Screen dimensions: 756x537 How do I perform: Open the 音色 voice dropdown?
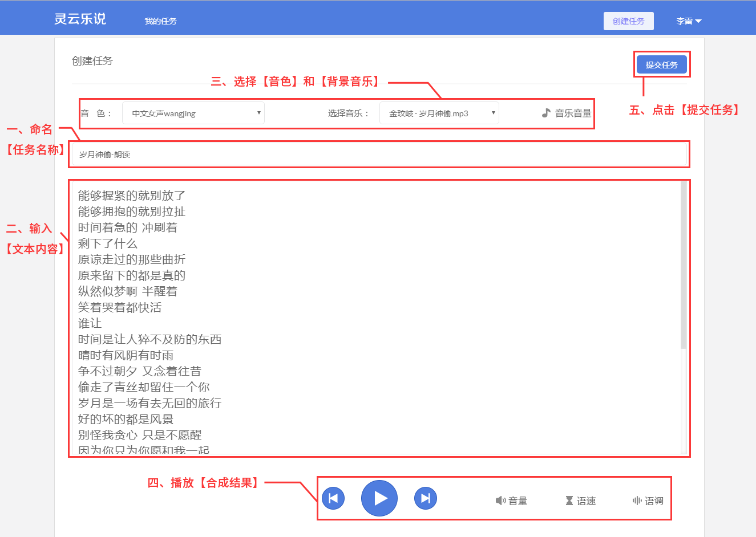[193, 113]
